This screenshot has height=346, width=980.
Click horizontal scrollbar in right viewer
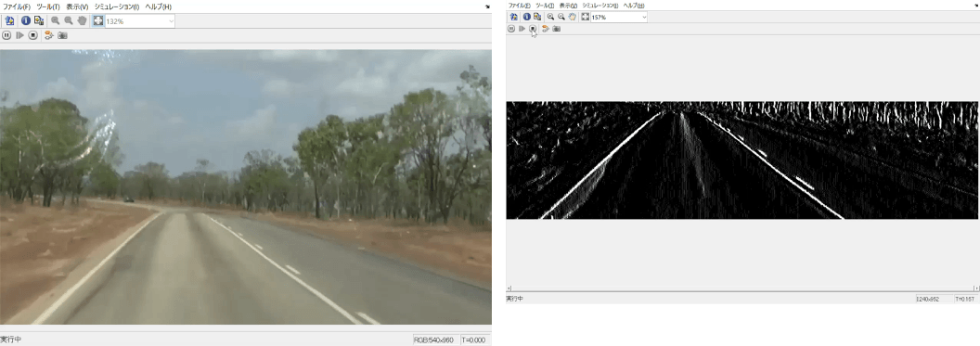coord(741,288)
